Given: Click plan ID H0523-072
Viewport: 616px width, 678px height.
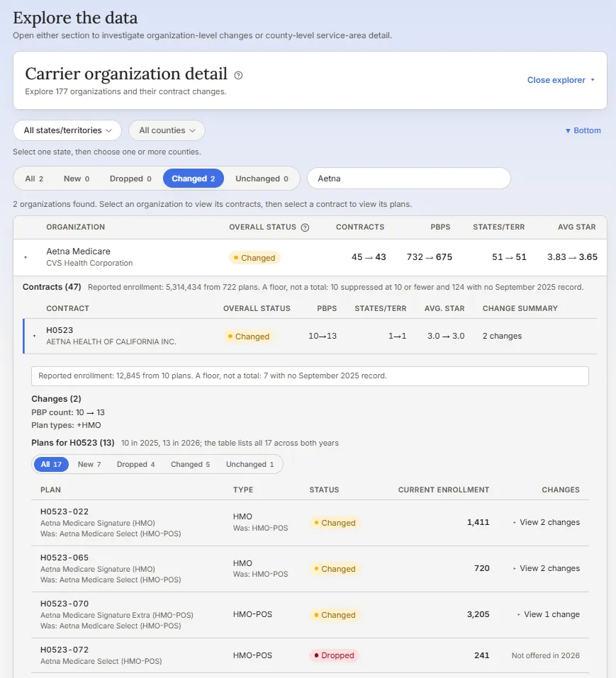Looking at the screenshot, I should point(65,650).
